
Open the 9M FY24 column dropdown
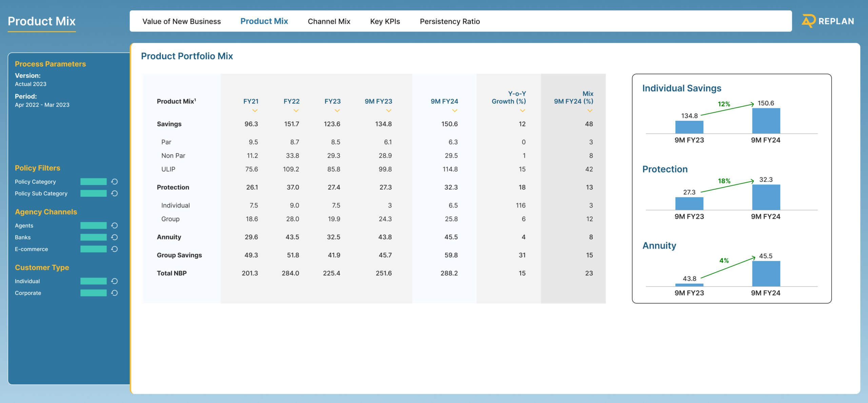455,111
